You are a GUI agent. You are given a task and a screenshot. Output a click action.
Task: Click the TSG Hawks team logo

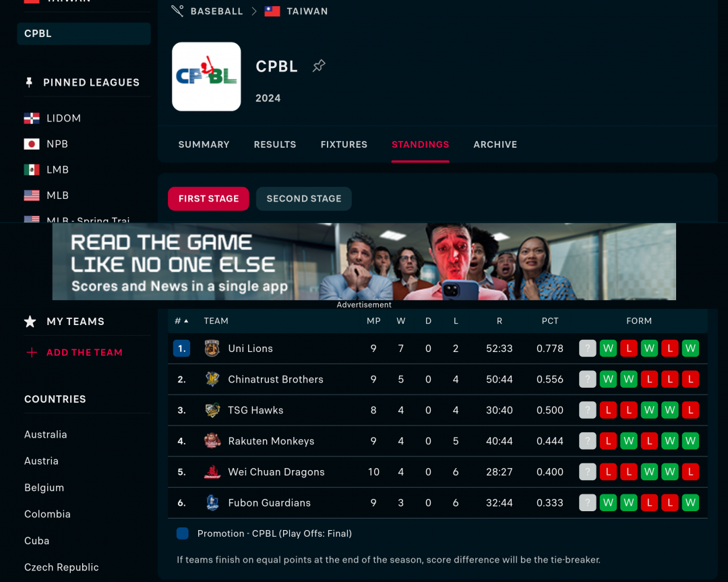[x=212, y=410]
